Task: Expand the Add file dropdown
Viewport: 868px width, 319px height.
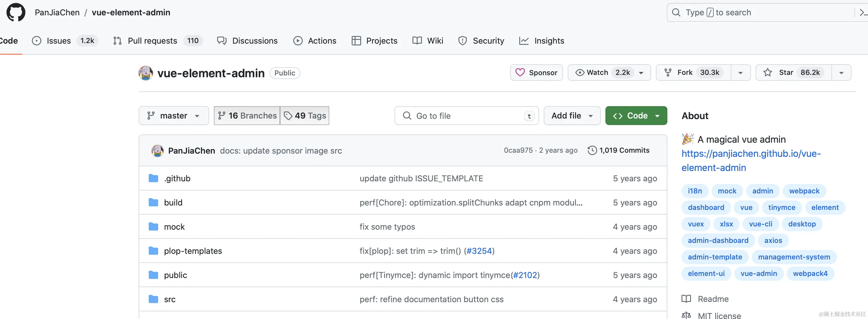Action: click(572, 116)
